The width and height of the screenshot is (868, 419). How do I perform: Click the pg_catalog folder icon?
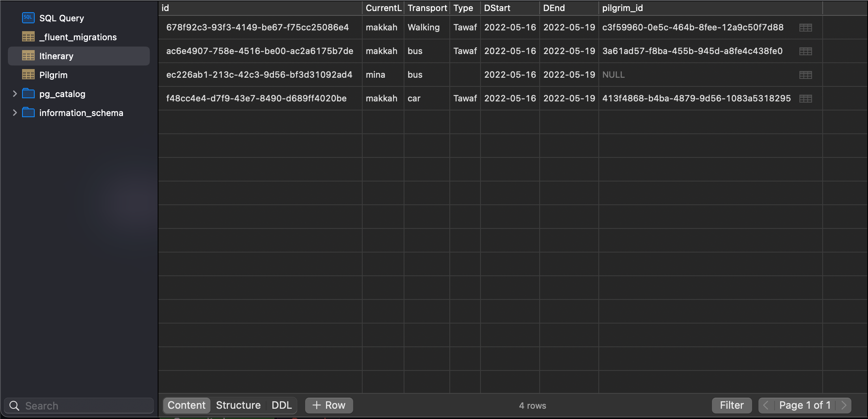point(28,94)
